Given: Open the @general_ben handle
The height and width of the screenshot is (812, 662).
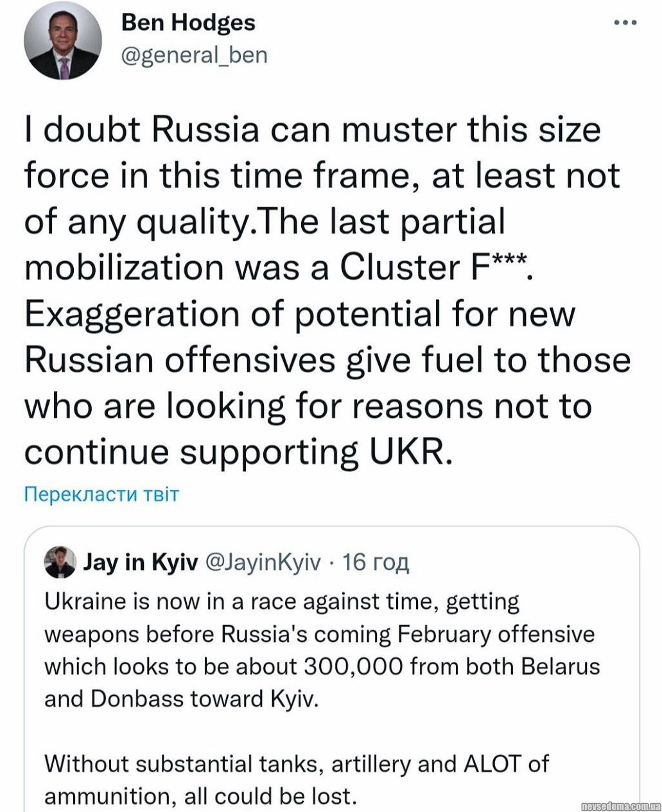Looking at the screenshot, I should [194, 55].
